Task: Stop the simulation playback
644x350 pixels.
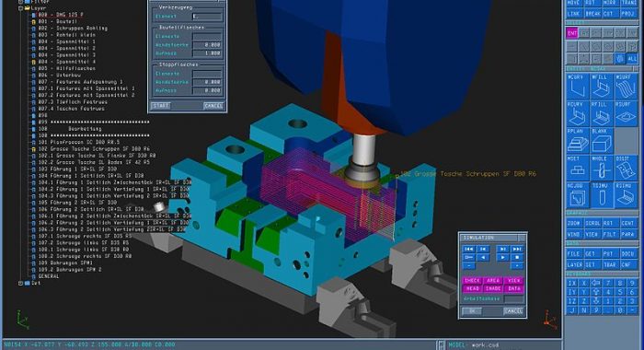Action: [x=517, y=258]
